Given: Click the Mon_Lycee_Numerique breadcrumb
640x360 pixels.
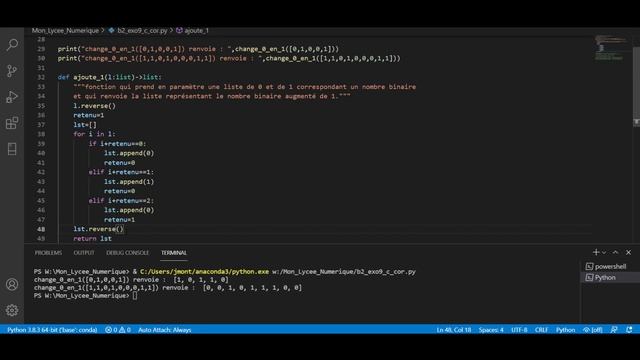Looking at the screenshot, I should click(65, 31).
